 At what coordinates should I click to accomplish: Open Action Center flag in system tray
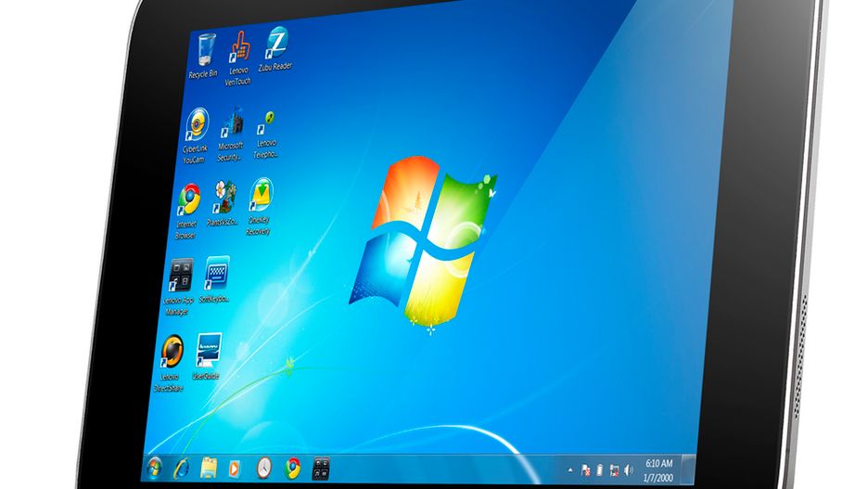(586, 470)
